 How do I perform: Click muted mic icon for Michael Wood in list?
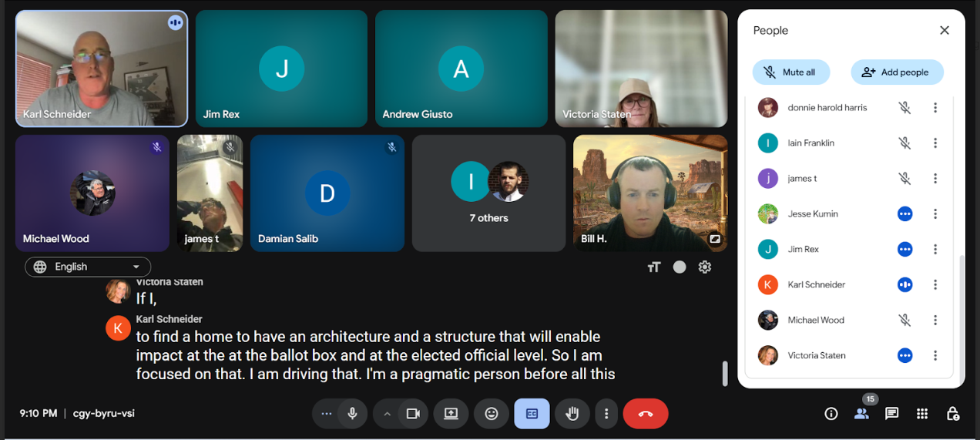[x=905, y=321]
